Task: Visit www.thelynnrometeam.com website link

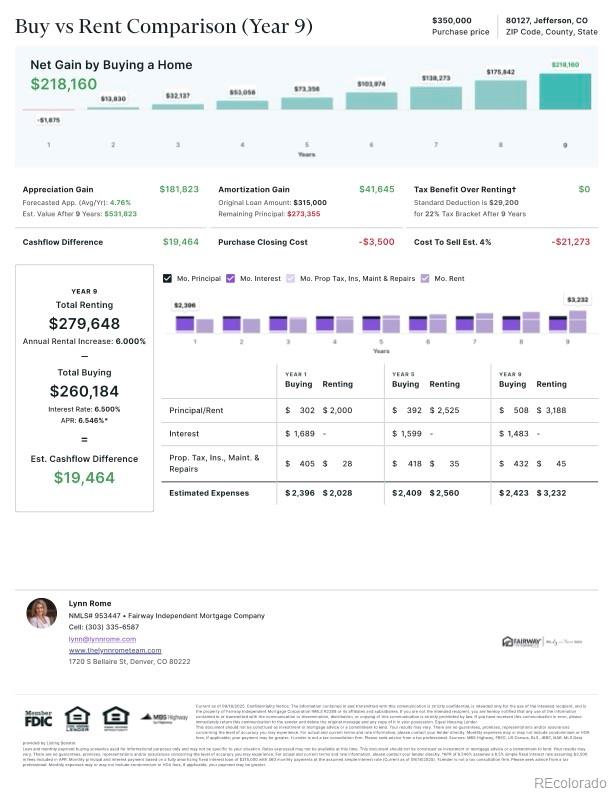Action: point(115,650)
